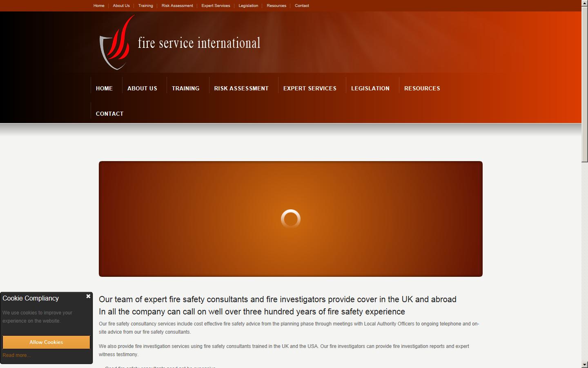Image resolution: width=588 pixels, height=368 pixels.
Task: Select RESOURCES in the main navigation
Action: 422,88
